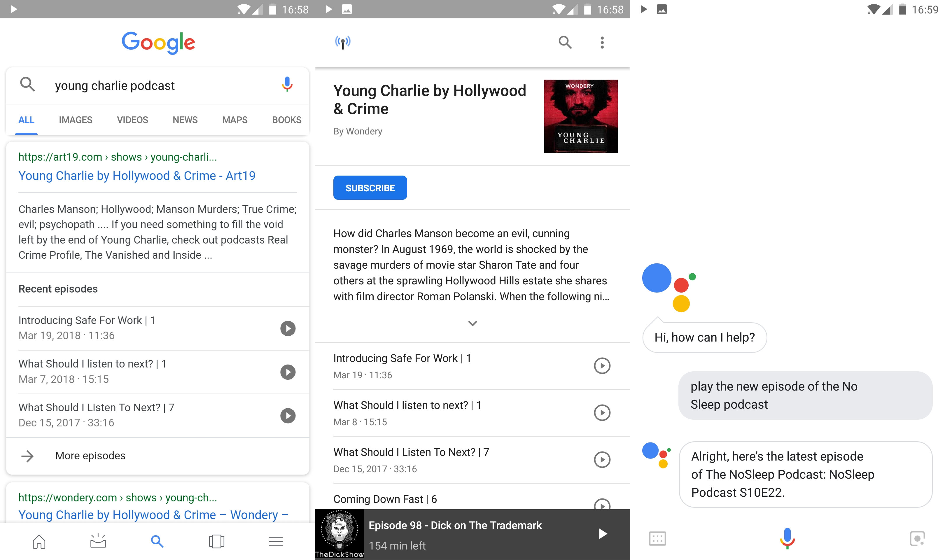Switch to the Books tab
Image resolution: width=945 pixels, height=560 pixels.
[287, 120]
